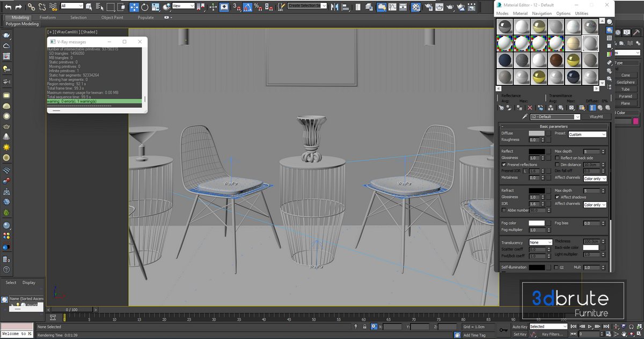
Task: Enable the Reflect on back side checkbox
Action: coord(557,158)
